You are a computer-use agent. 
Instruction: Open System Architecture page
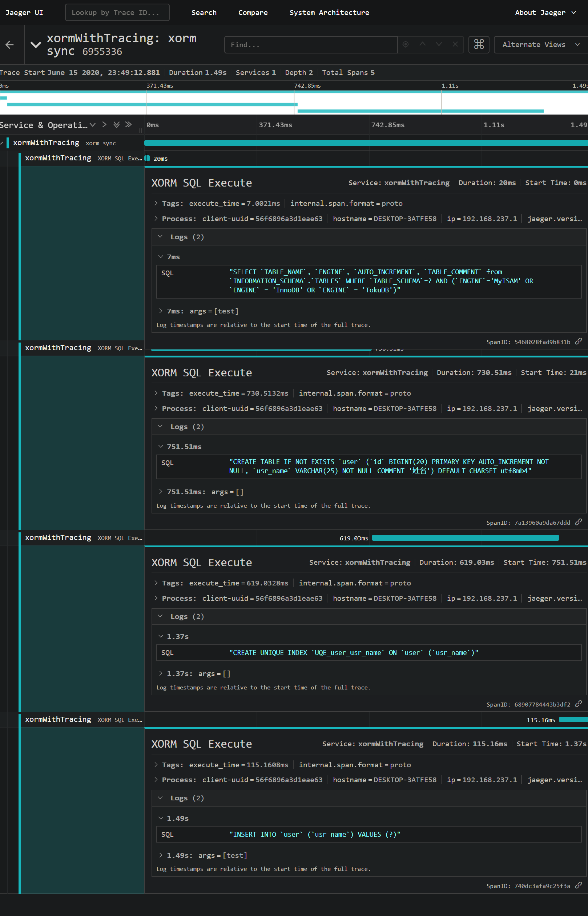329,13
